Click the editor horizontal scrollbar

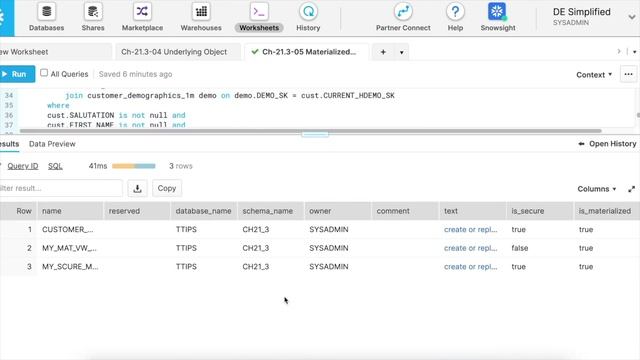coord(310,131)
